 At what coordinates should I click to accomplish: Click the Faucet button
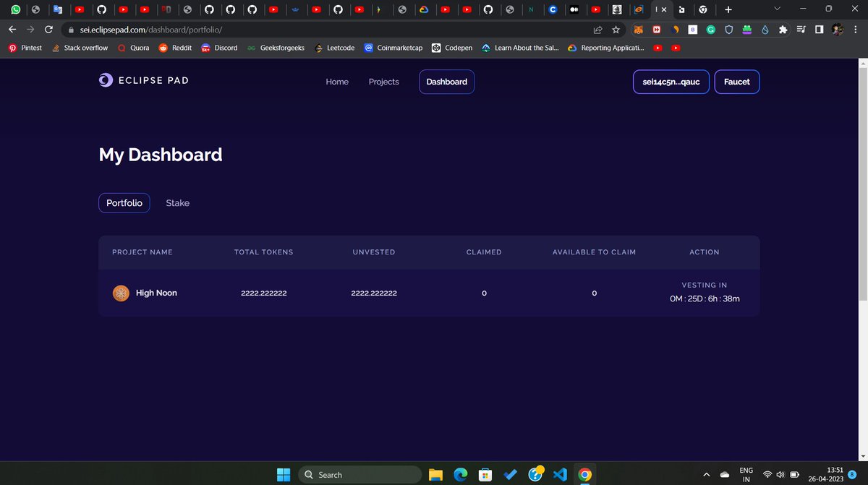737,82
